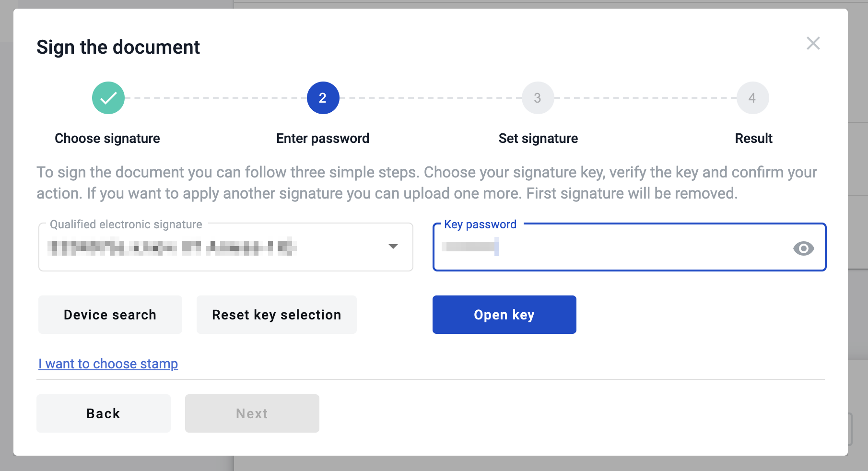Select the Set signature step label
The width and height of the screenshot is (868, 471).
[x=538, y=138]
